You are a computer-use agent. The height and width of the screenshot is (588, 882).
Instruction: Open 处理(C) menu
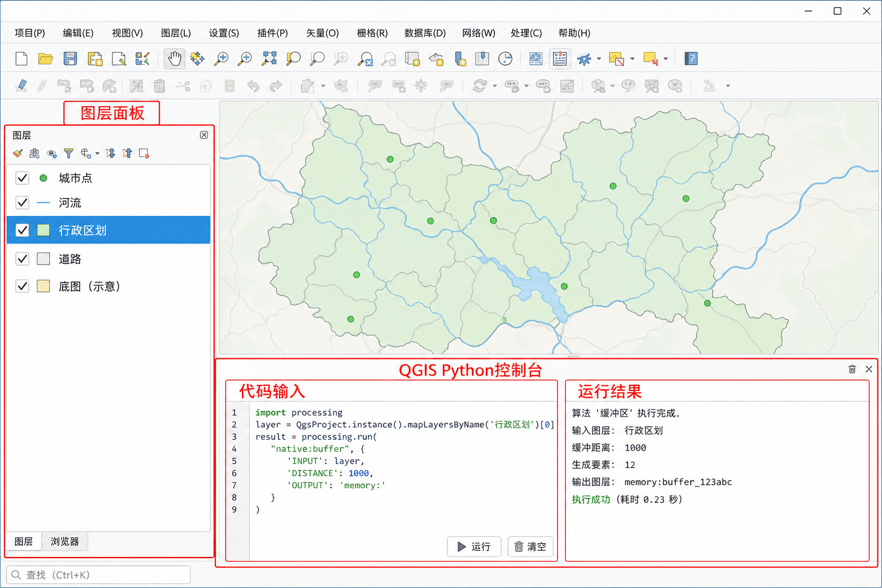526,33
